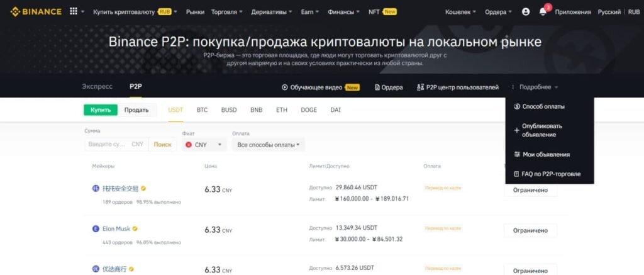Click the Ордера document icon in P2P bar
Viewport: 644px width, 275px height.
tap(377, 87)
